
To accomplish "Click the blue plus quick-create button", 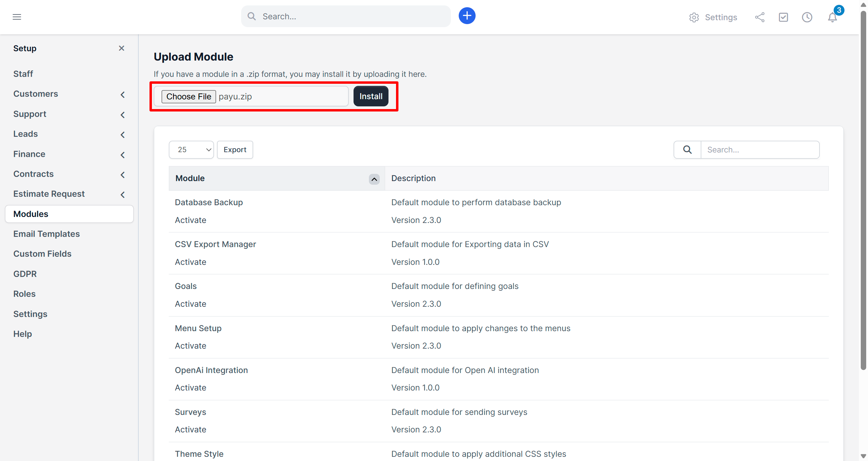I will tap(467, 16).
